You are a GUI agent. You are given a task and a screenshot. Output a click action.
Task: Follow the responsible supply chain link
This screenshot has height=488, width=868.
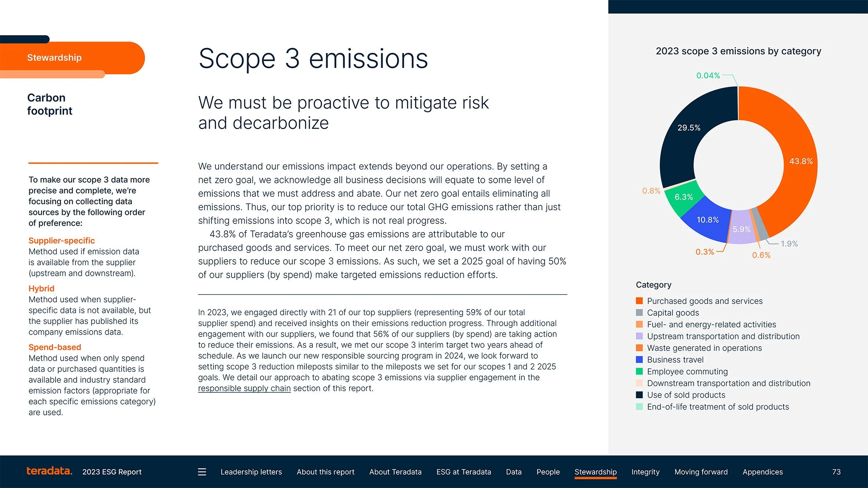[x=244, y=388]
